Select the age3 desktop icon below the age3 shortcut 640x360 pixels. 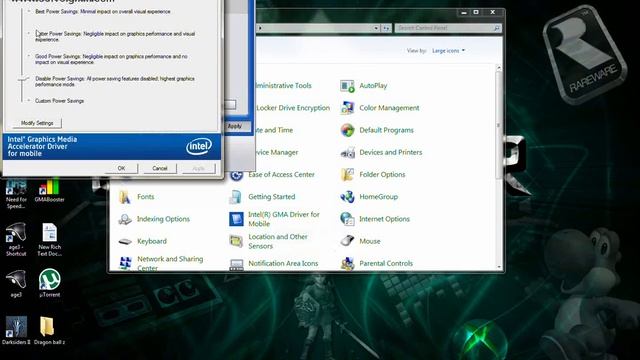click(x=16, y=283)
